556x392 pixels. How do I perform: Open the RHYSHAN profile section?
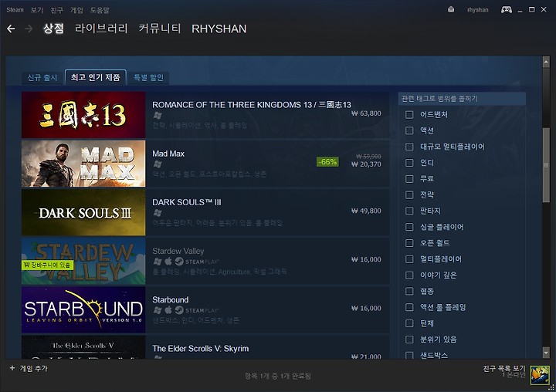click(x=219, y=29)
